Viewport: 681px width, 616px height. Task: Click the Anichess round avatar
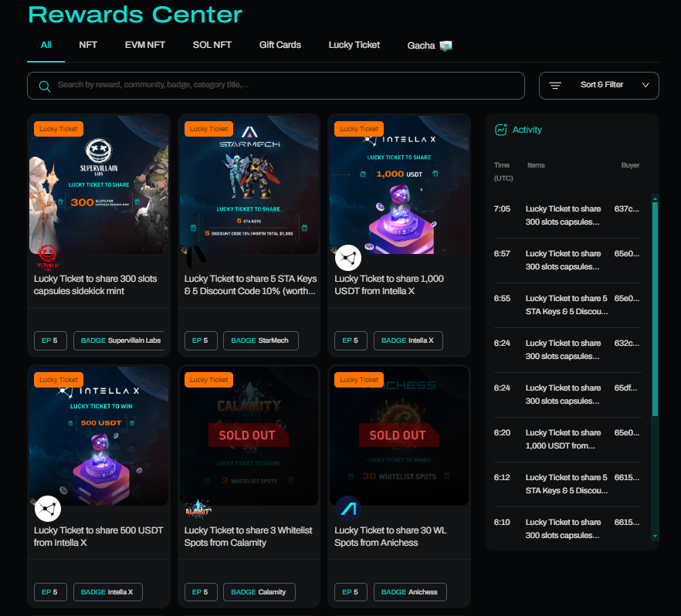(x=348, y=509)
